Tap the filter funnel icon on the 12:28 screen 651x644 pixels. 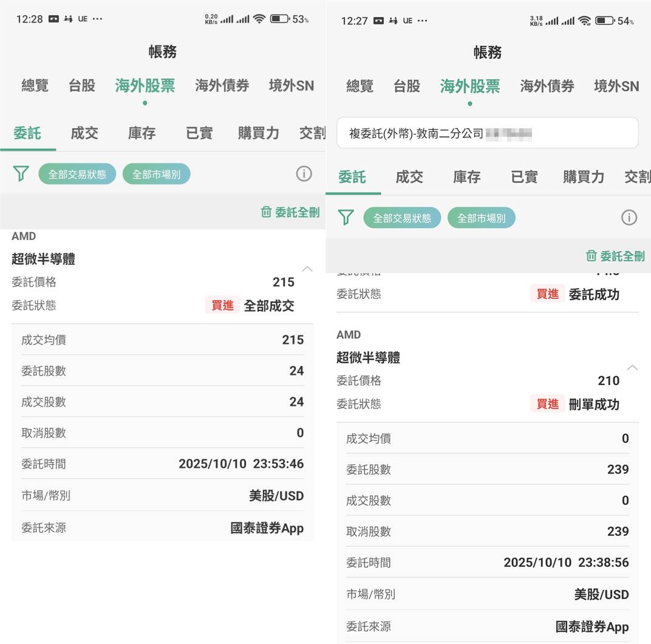coord(21,174)
